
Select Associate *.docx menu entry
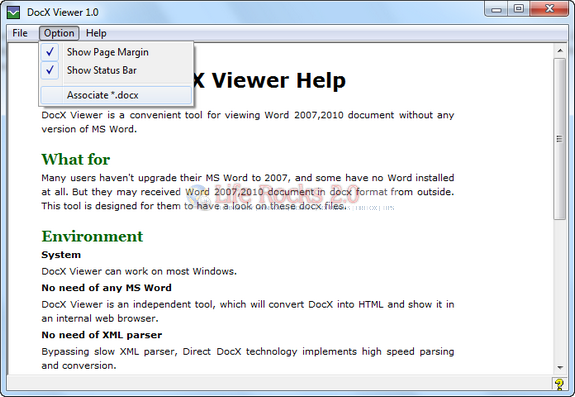click(x=116, y=95)
